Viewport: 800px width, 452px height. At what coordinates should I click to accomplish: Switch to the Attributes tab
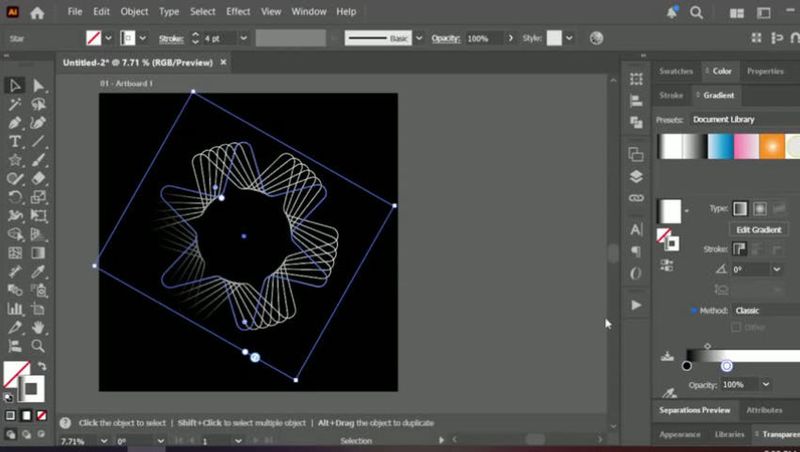click(764, 410)
